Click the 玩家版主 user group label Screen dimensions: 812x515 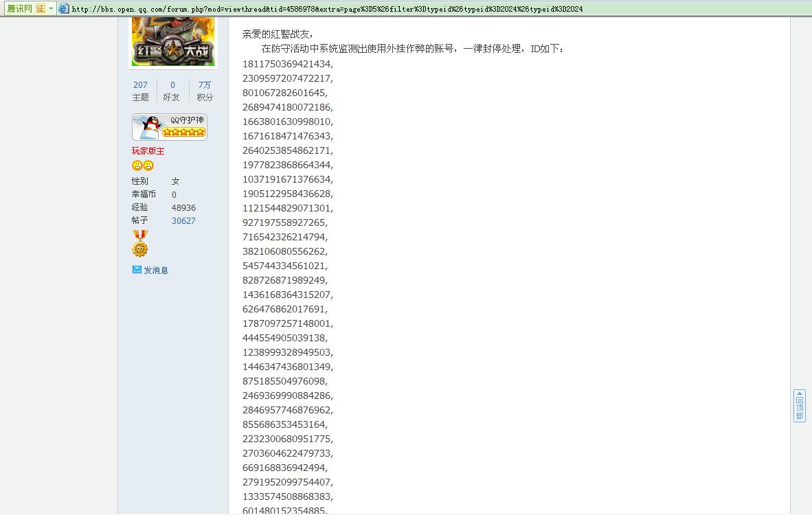click(148, 151)
